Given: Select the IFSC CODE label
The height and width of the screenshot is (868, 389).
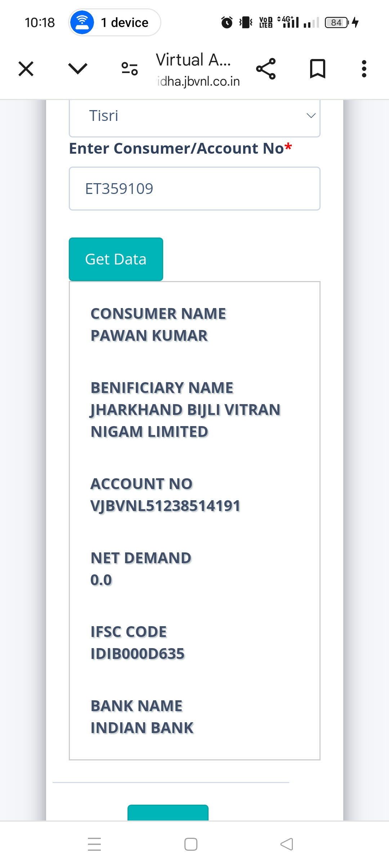Looking at the screenshot, I should pyautogui.click(x=129, y=632).
